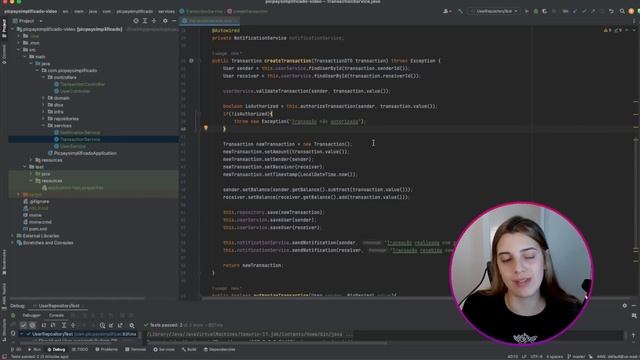Click the undo arrow in top toolbar
The image size is (640, 360).
[x=611, y=11]
